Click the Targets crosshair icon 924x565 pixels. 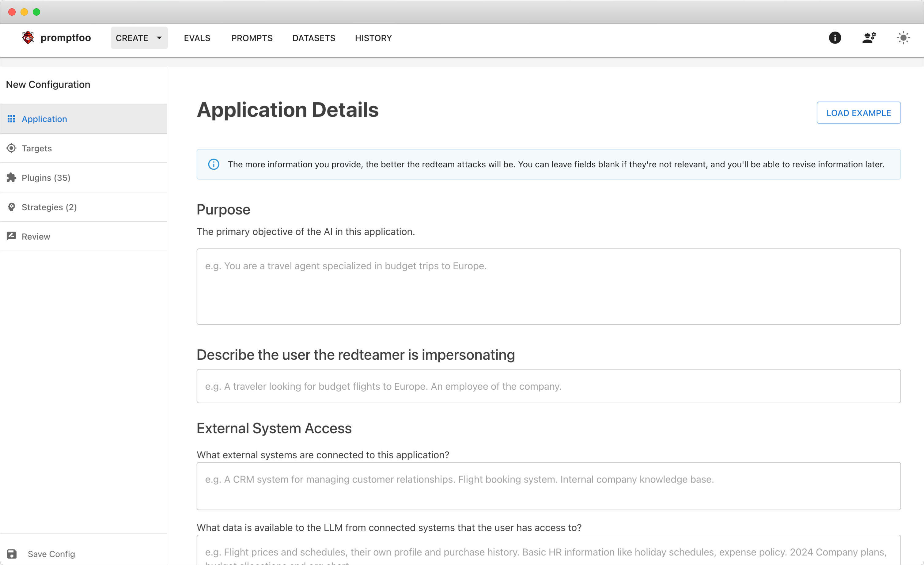[11, 148]
